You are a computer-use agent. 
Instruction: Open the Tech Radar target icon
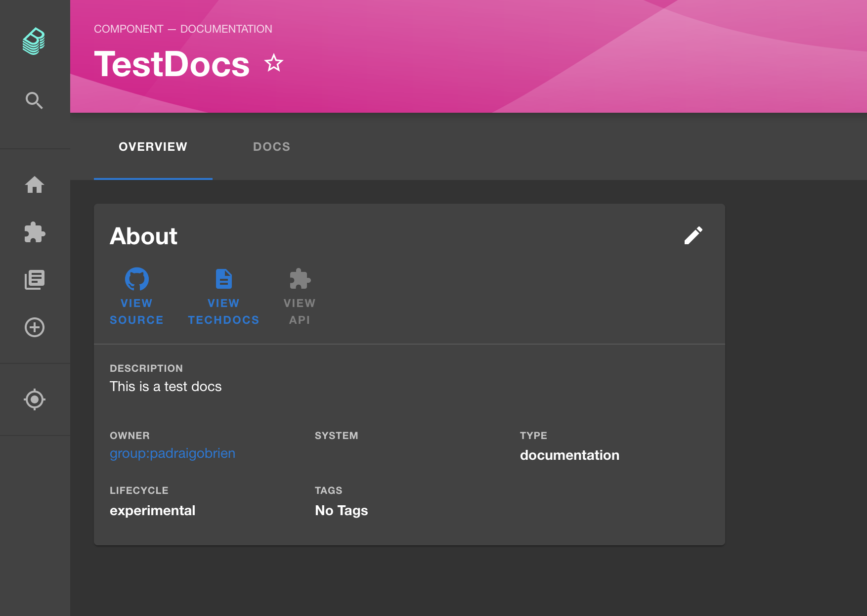(x=35, y=399)
